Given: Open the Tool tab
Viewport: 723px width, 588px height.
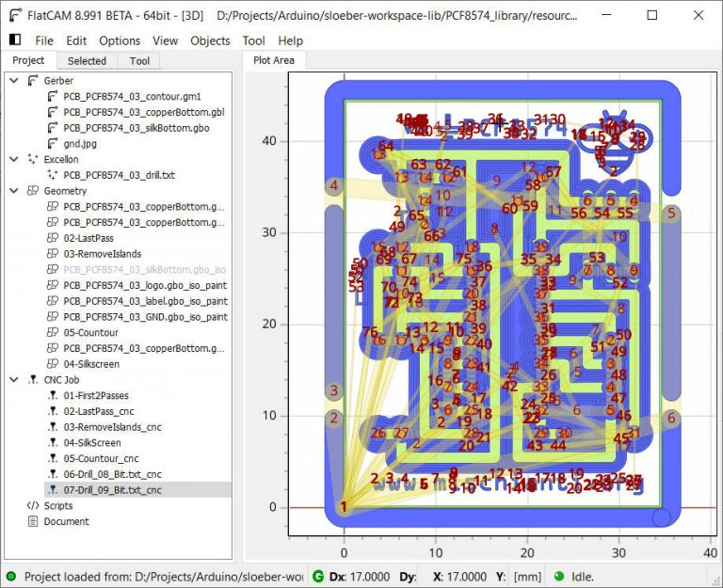Looking at the screenshot, I should click(x=139, y=61).
